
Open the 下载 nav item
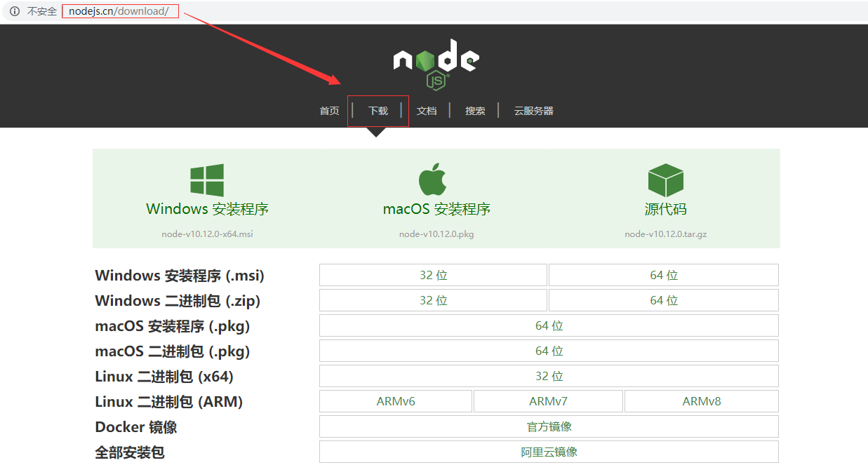point(378,111)
